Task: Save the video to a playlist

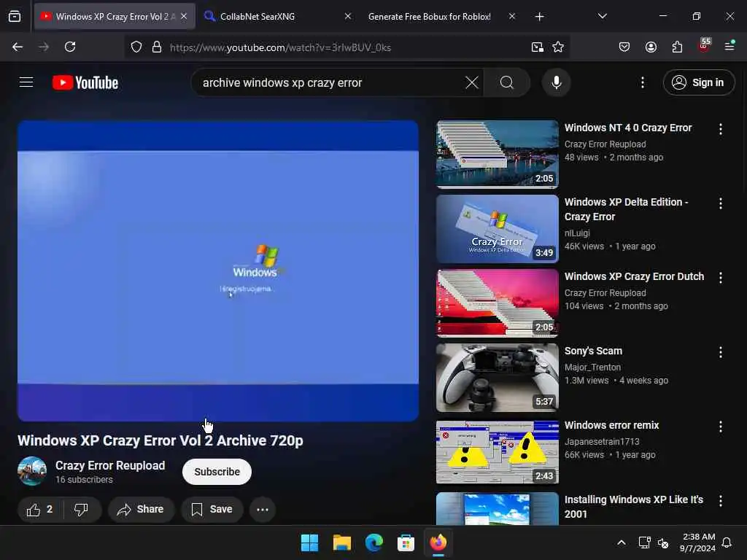Action: click(212, 510)
